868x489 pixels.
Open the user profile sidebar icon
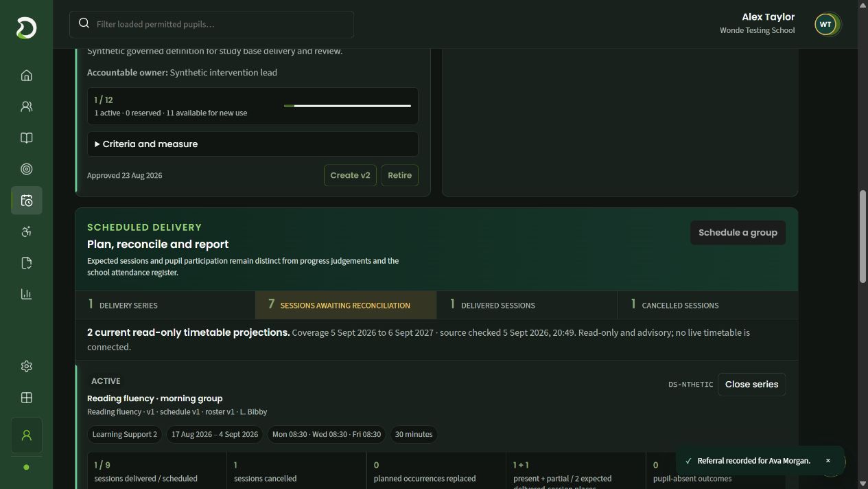click(x=26, y=435)
